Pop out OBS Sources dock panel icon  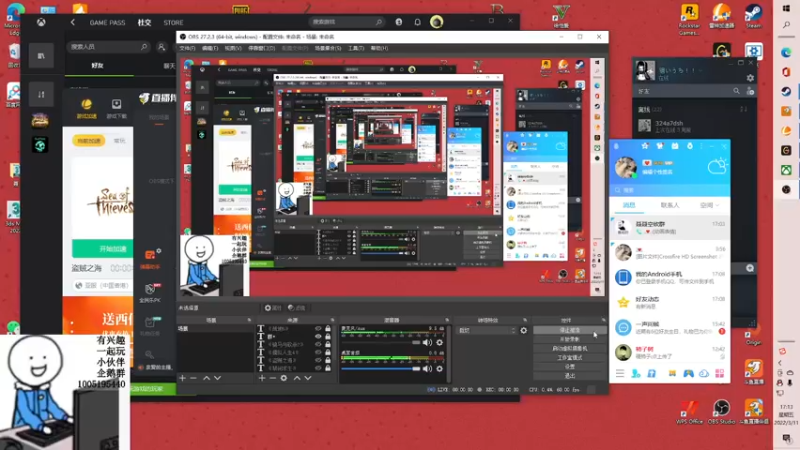(333, 320)
